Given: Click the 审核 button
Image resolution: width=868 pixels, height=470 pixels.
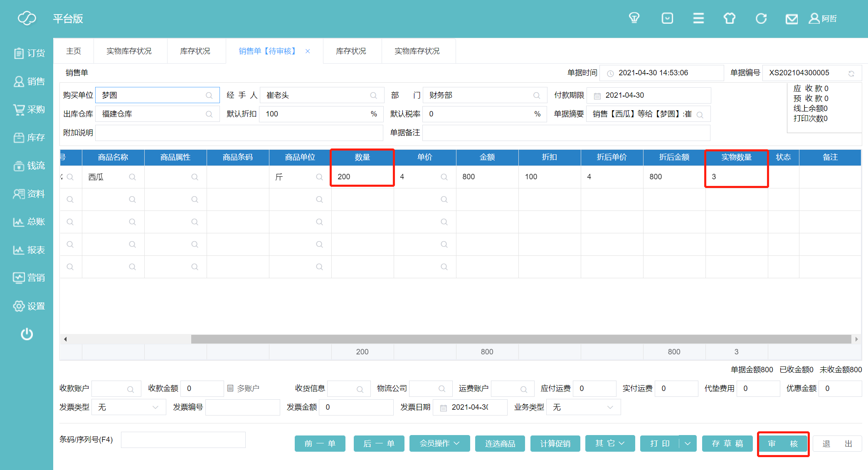Looking at the screenshot, I should coord(782,444).
